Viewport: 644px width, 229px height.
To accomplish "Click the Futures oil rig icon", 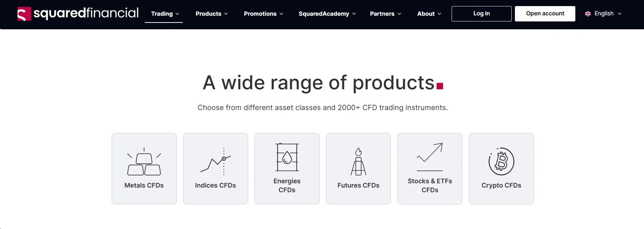I will coord(358,161).
